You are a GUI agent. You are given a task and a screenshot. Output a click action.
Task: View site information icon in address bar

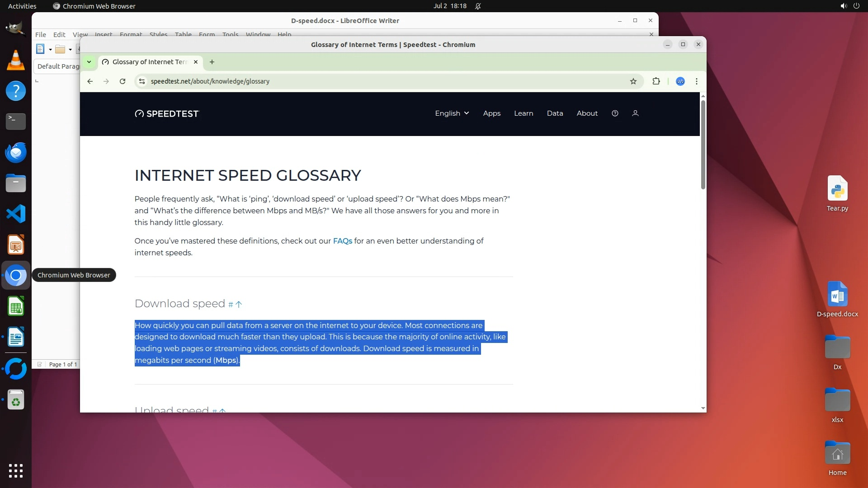pos(142,81)
